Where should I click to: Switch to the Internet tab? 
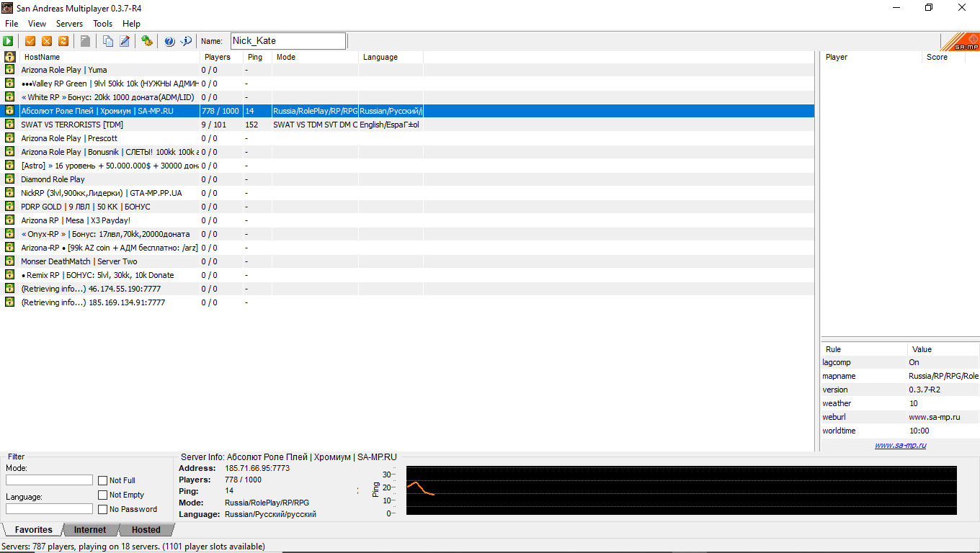pyautogui.click(x=90, y=530)
